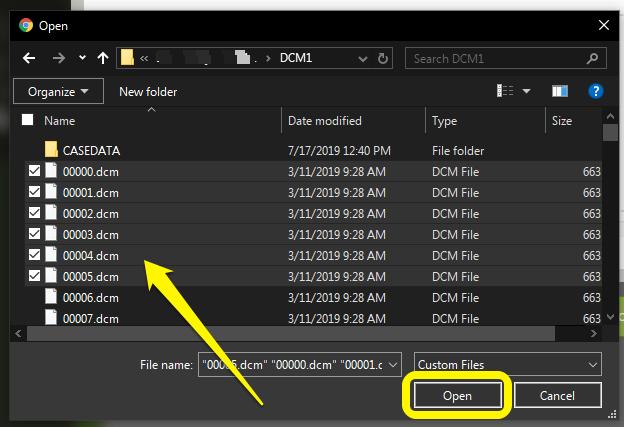Open the CASEDATA folder icon
The width and height of the screenshot is (624, 427).
[x=51, y=149]
